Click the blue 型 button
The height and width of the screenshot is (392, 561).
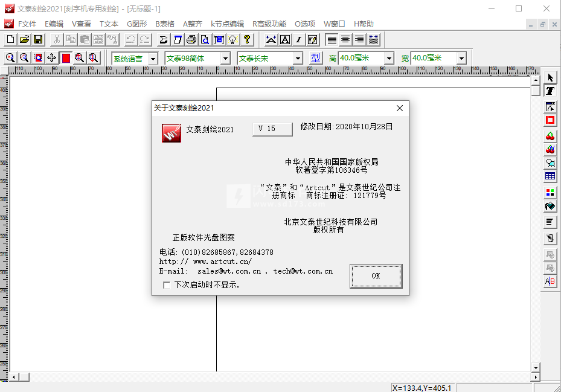[x=315, y=58]
